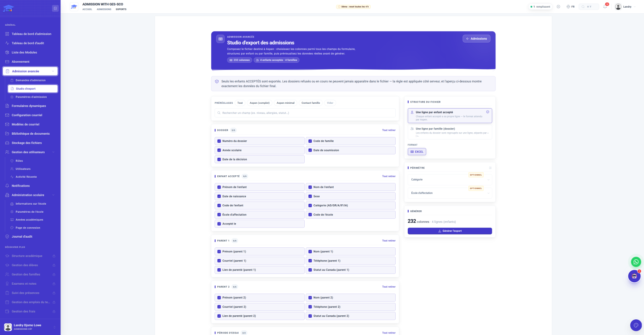Click the help lifebuoy icon in header
Viewport: 644px width, 335px height.
point(558,6)
